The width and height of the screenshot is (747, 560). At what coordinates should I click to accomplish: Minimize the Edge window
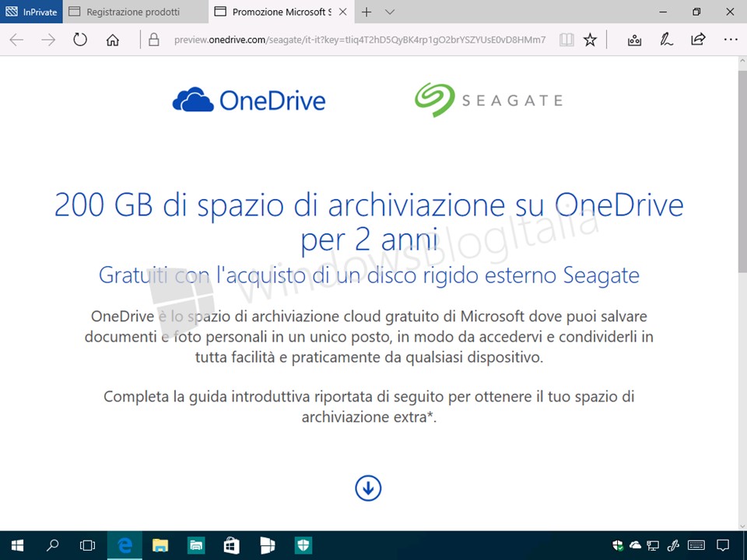pyautogui.click(x=663, y=12)
